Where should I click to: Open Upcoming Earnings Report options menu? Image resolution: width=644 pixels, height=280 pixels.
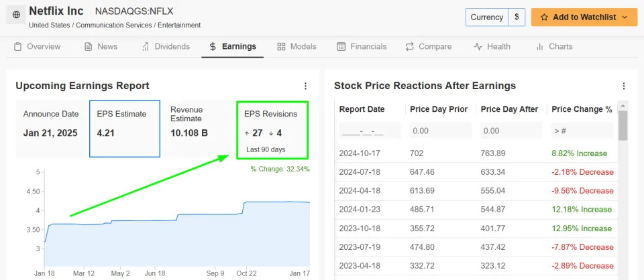[305, 86]
